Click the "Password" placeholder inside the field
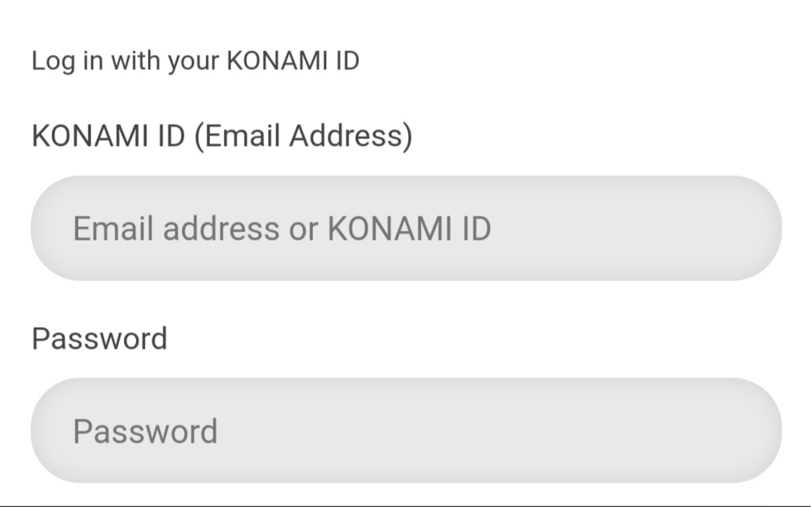The image size is (812, 507). pos(145,431)
